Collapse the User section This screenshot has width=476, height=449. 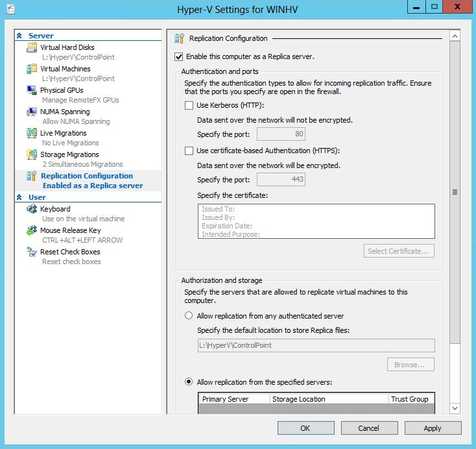pyautogui.click(x=19, y=197)
